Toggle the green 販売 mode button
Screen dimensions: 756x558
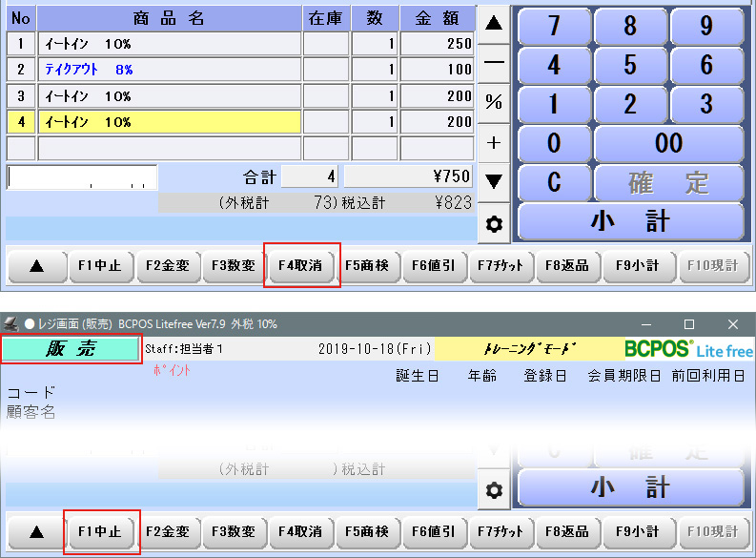72,349
